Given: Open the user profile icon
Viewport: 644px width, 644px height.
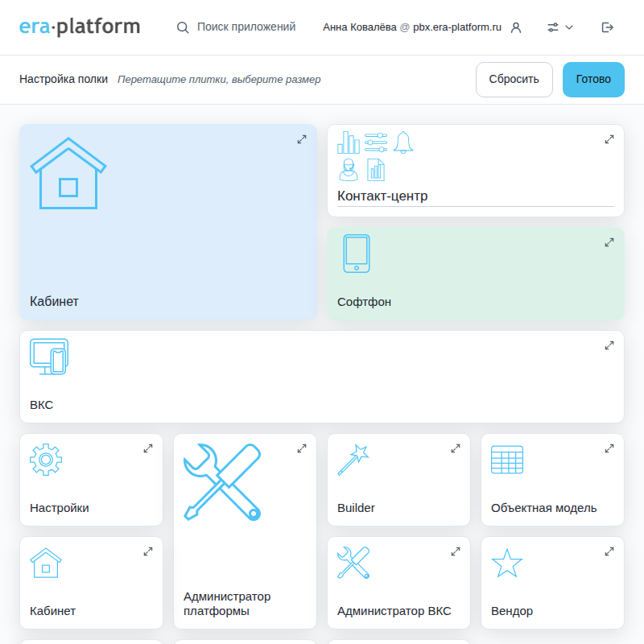Looking at the screenshot, I should pos(516,27).
